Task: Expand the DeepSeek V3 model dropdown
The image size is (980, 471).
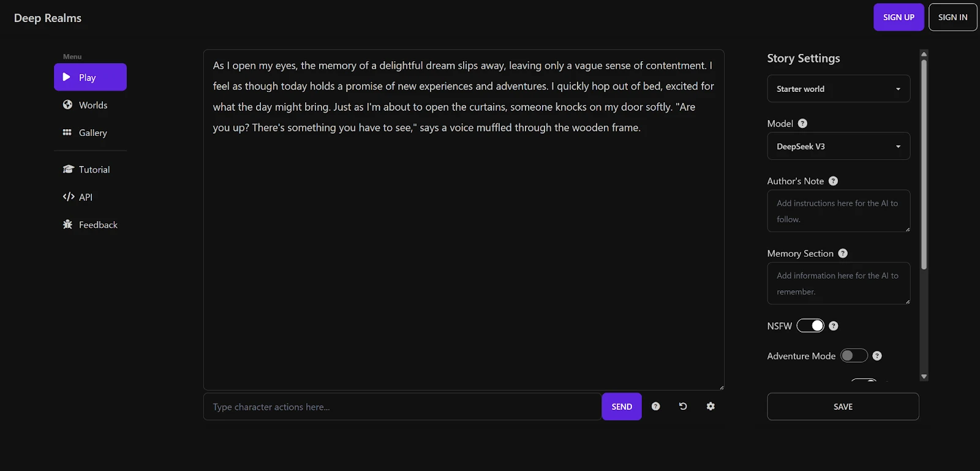Action: point(838,146)
